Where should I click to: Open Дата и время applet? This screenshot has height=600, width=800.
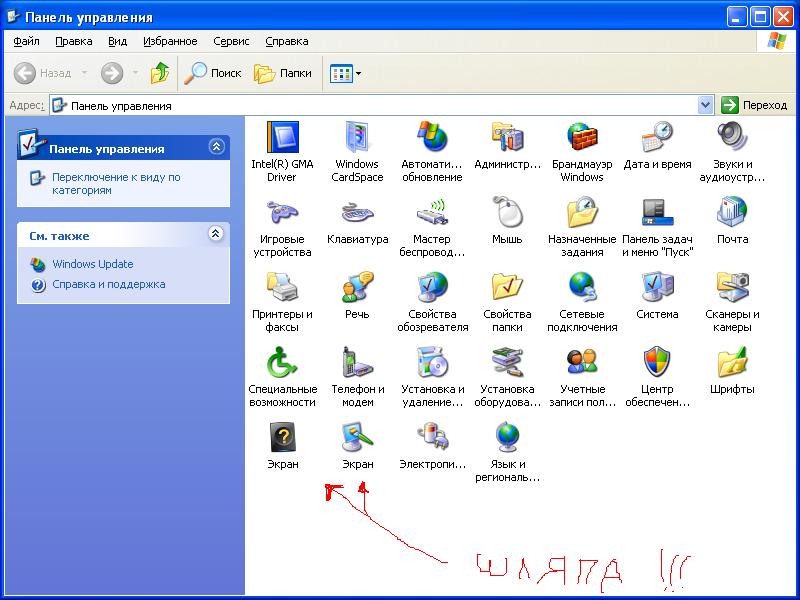657,138
